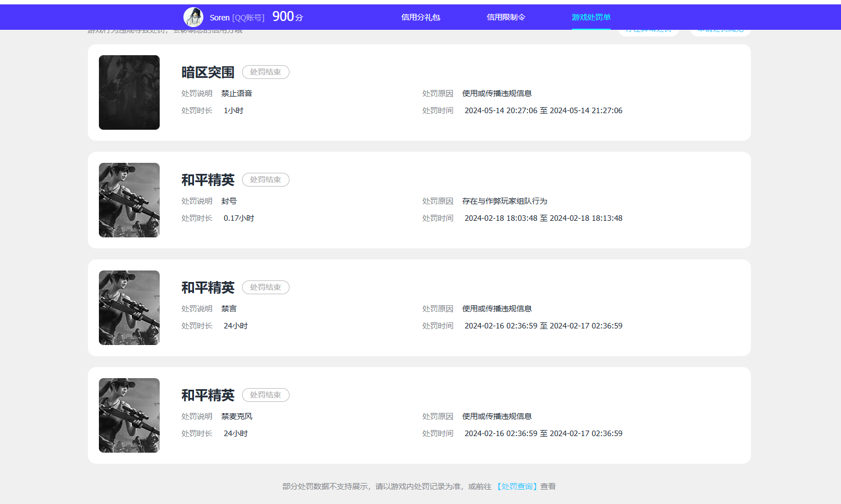Open the 【处罚查询】 link in the footer
Screen dimensions: 841x504
pos(517,486)
